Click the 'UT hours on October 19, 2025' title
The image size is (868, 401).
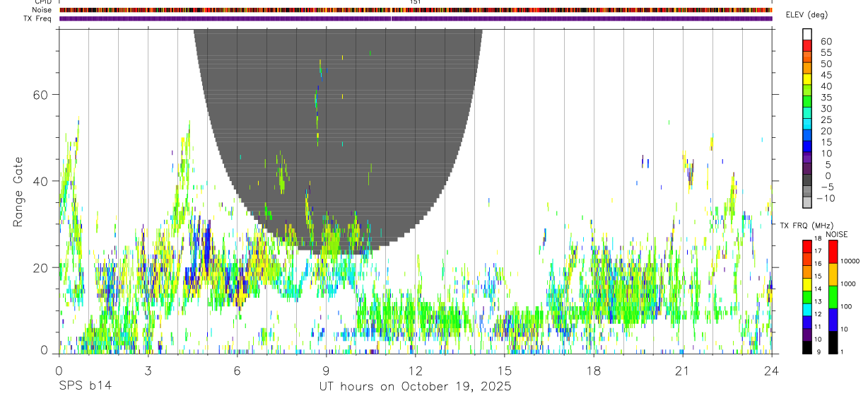414,386
